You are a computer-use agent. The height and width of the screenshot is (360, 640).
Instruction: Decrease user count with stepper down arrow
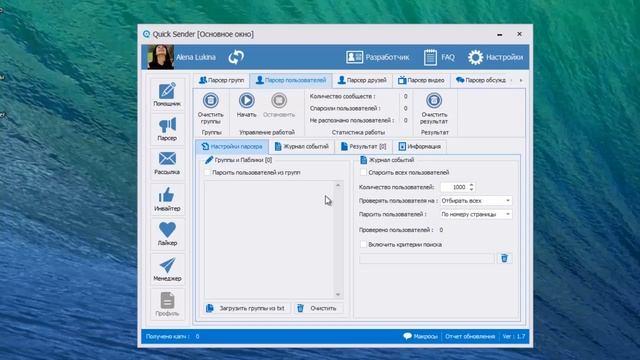(471, 189)
